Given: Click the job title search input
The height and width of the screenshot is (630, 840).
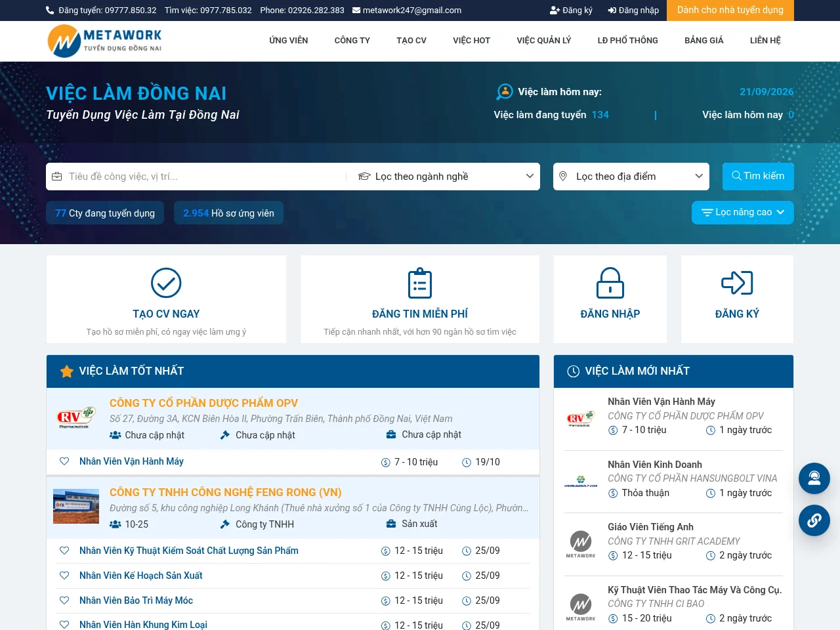Looking at the screenshot, I should 197,177.
